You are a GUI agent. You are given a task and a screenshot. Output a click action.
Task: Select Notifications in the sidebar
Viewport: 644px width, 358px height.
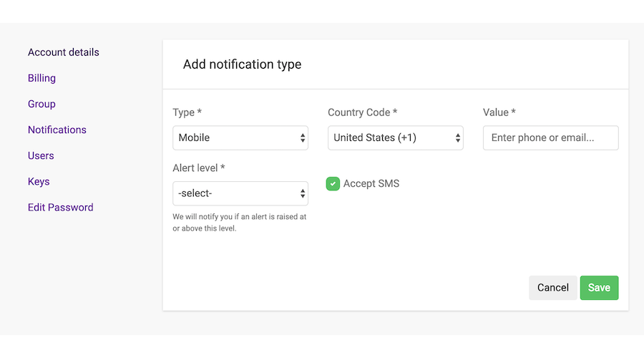tap(57, 130)
